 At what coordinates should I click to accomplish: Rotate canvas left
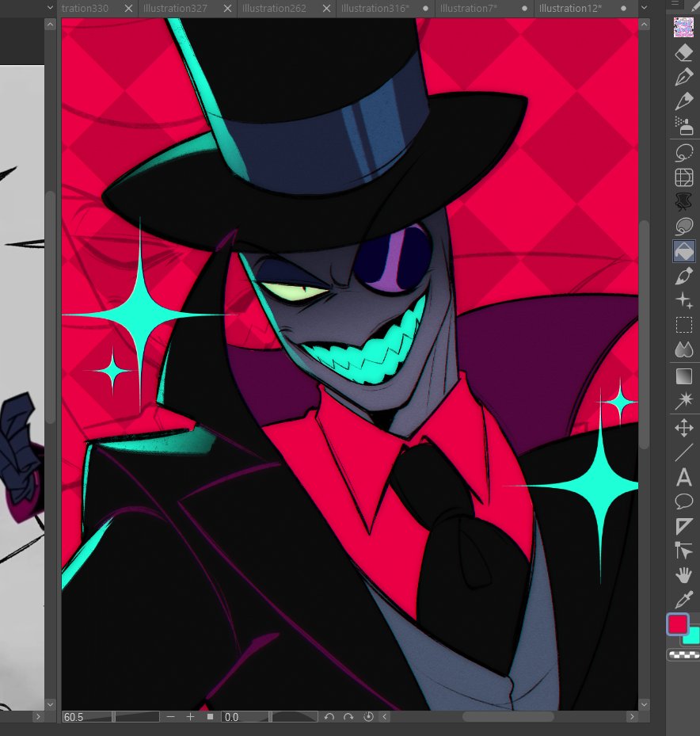pyautogui.click(x=329, y=717)
